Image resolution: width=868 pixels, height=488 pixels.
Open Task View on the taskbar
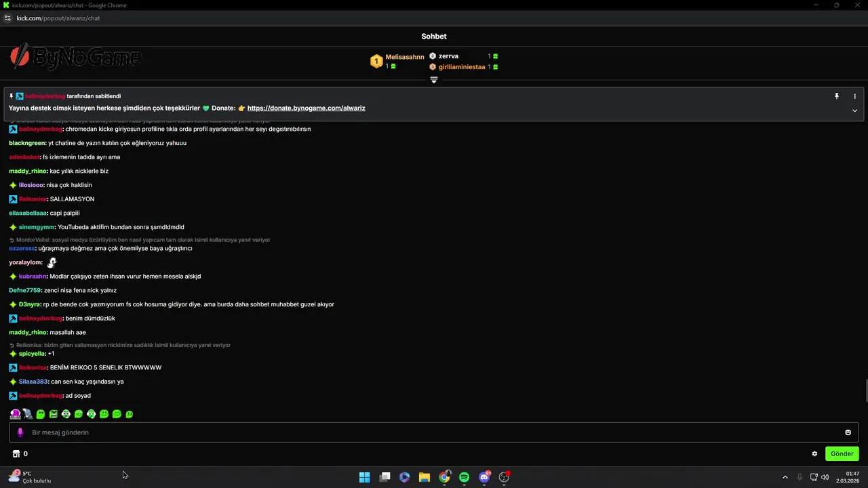[384, 477]
